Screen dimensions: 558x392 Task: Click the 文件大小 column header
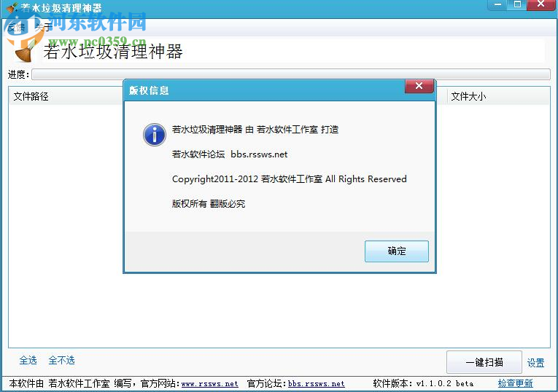click(x=468, y=96)
